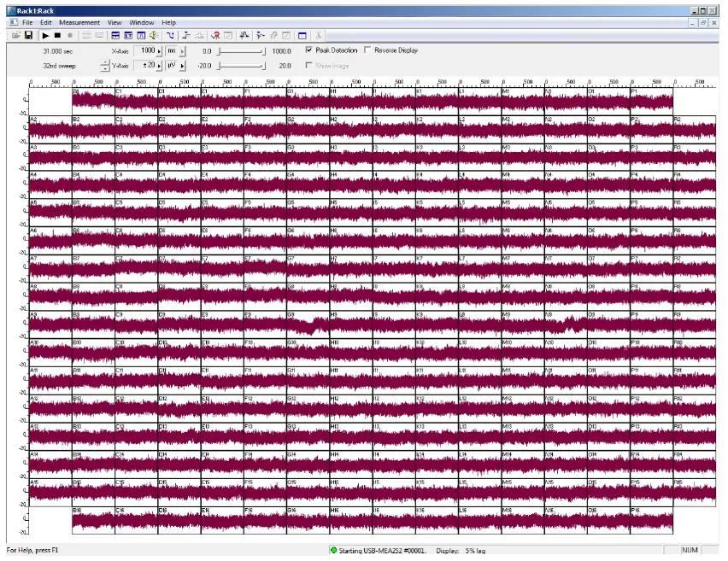Click the grayed digital pulse icon

(x=199, y=35)
